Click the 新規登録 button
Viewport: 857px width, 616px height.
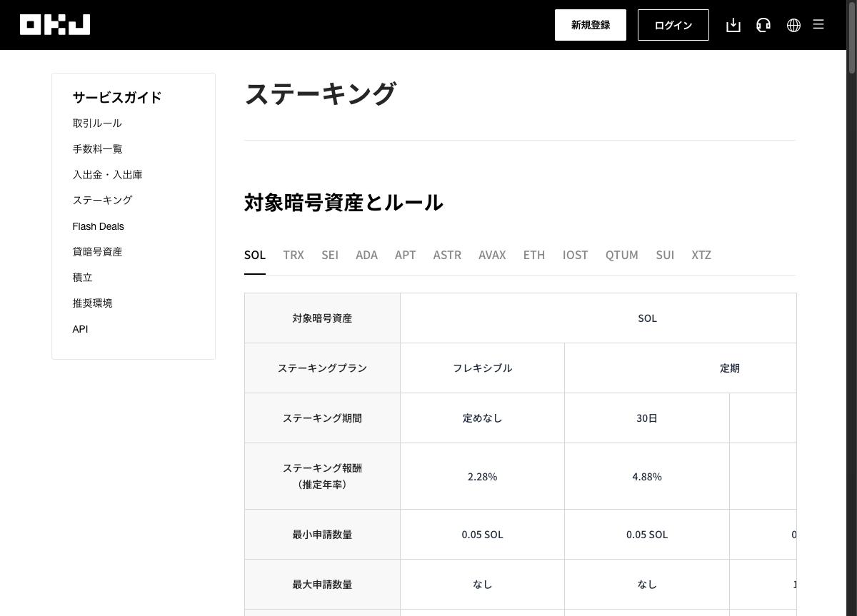(591, 25)
